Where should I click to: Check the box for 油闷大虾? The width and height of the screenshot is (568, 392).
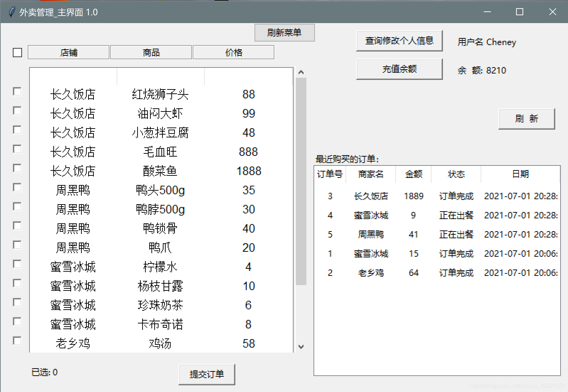point(17,111)
